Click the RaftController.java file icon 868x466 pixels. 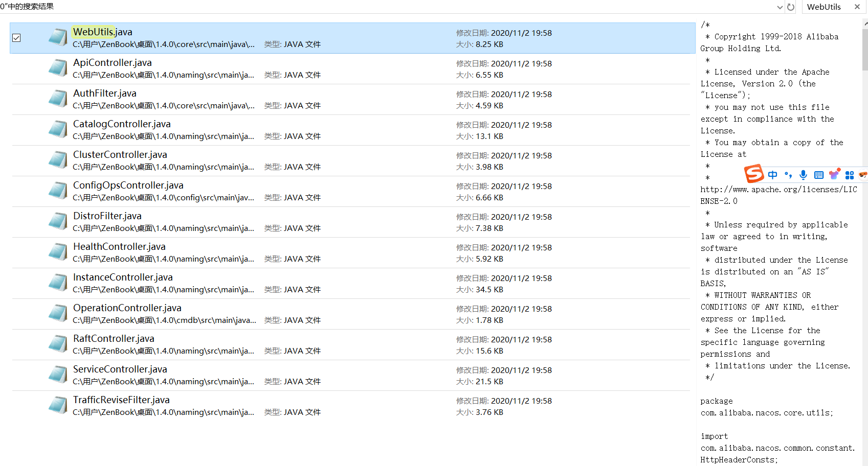coord(58,344)
